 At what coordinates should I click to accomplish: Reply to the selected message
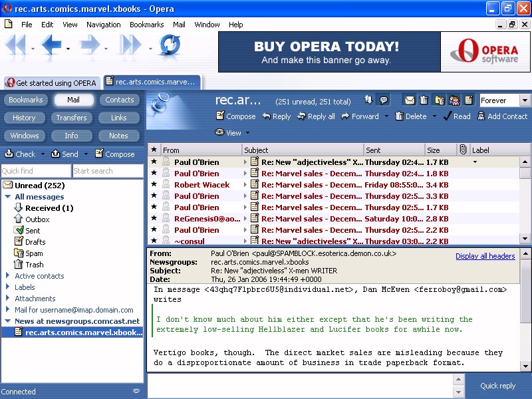tap(277, 116)
